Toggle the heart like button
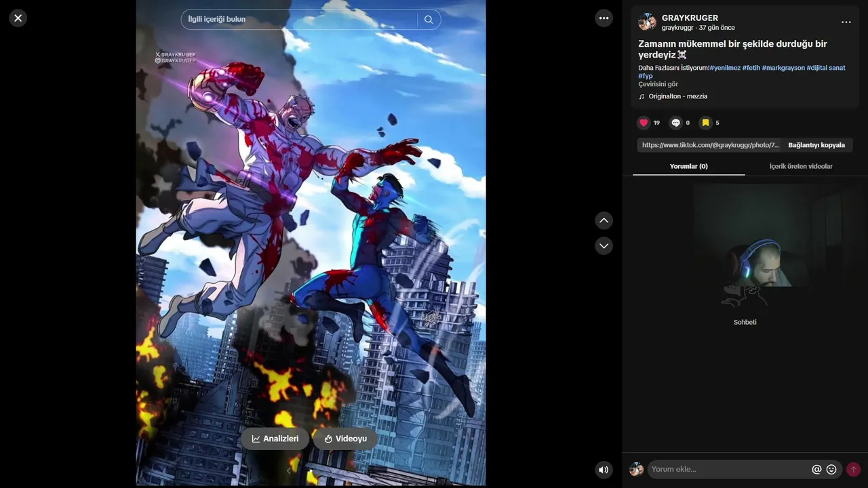Screen dimensions: 868x488 644,123
